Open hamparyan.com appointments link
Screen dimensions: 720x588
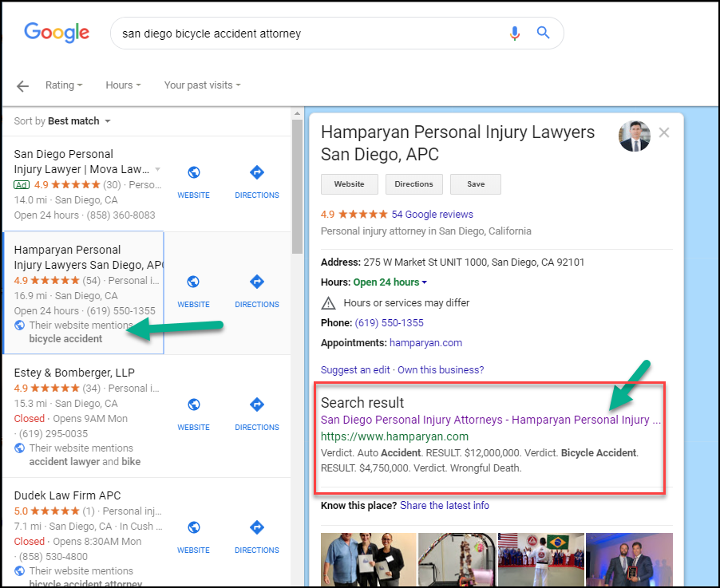425,343
